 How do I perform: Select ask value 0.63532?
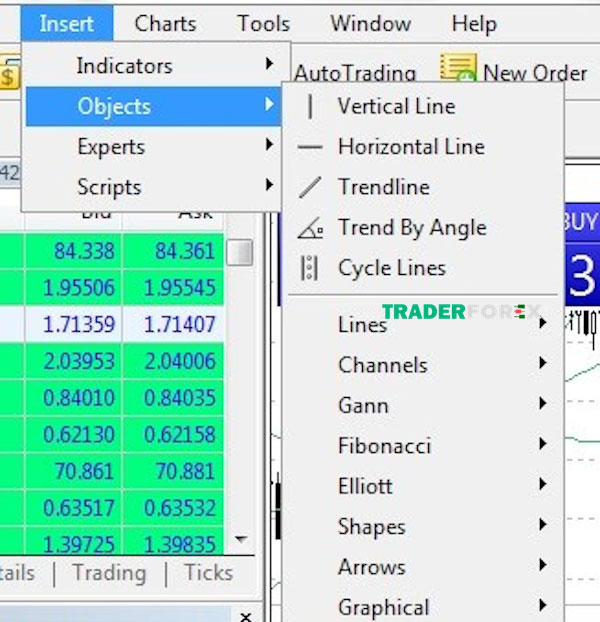pyautogui.click(x=180, y=508)
